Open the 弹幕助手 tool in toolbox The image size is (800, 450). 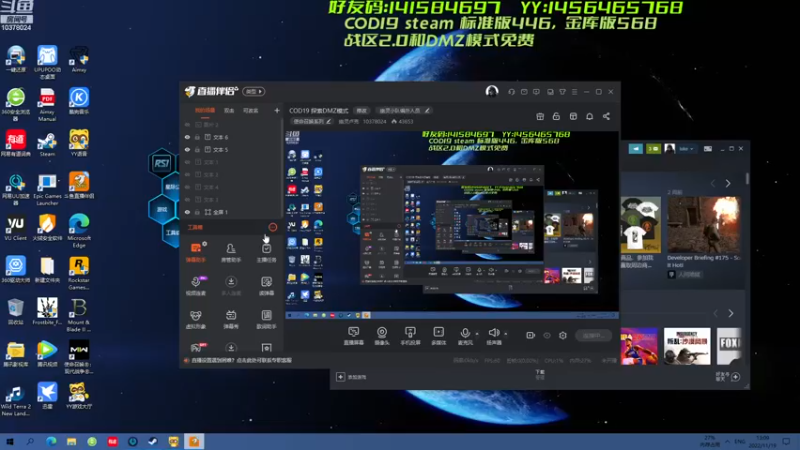(x=196, y=252)
